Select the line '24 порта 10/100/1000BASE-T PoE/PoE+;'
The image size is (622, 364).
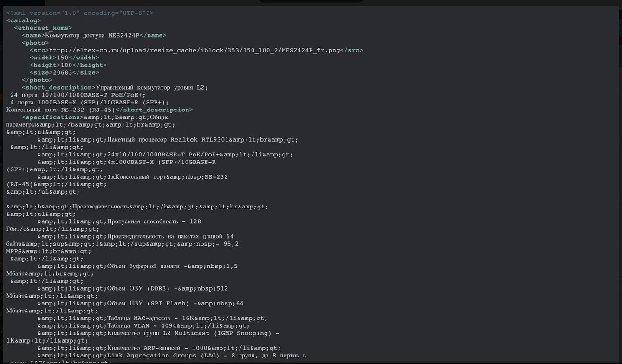pyautogui.click(x=78, y=95)
